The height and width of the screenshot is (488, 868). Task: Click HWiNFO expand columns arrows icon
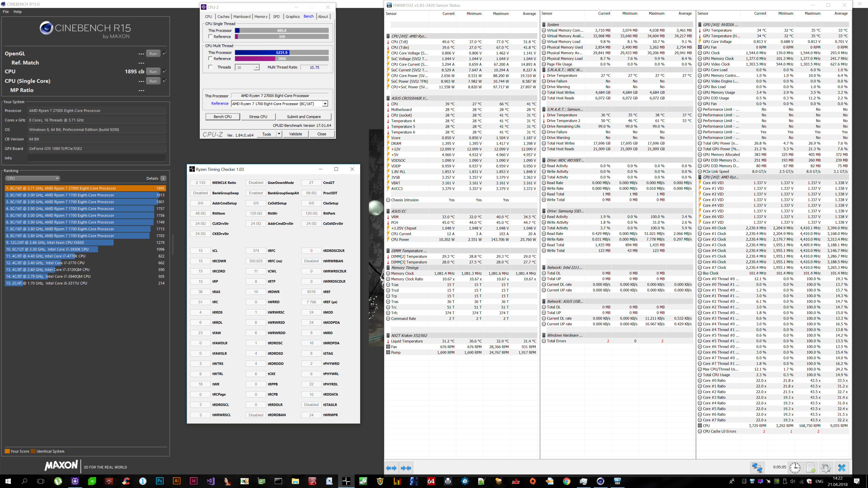[x=391, y=468]
